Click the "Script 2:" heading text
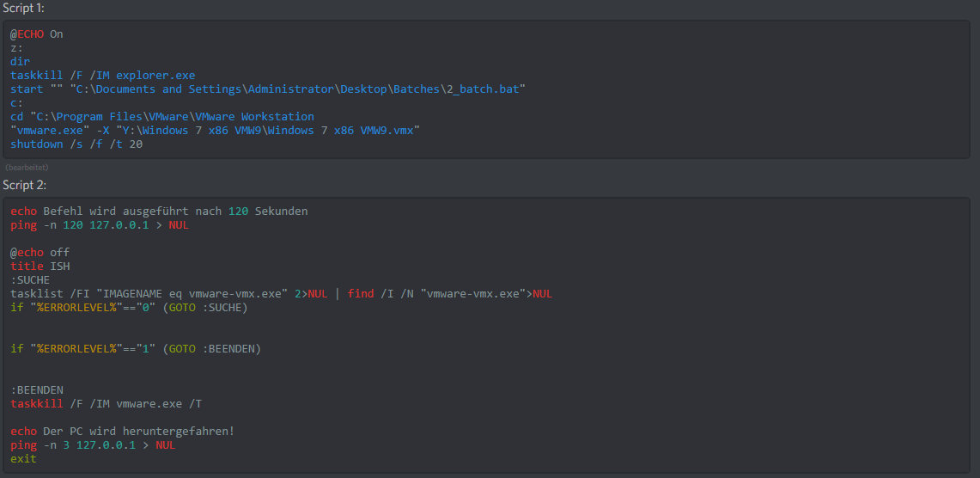 click(x=24, y=185)
